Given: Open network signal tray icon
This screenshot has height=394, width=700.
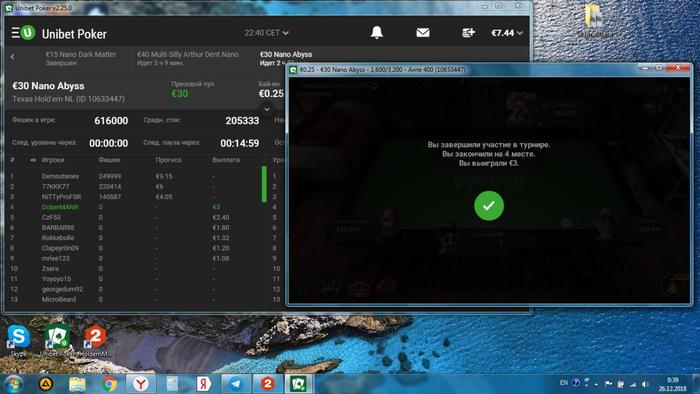Looking at the screenshot, I should click(633, 384).
